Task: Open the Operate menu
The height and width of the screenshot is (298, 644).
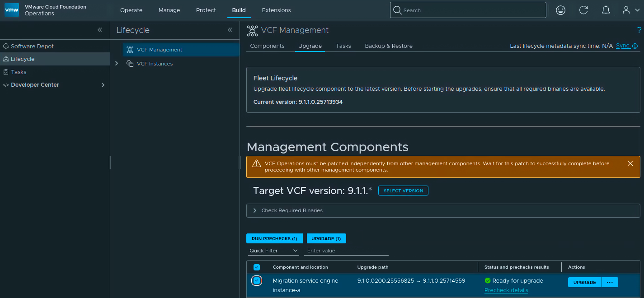Action: coord(131,10)
